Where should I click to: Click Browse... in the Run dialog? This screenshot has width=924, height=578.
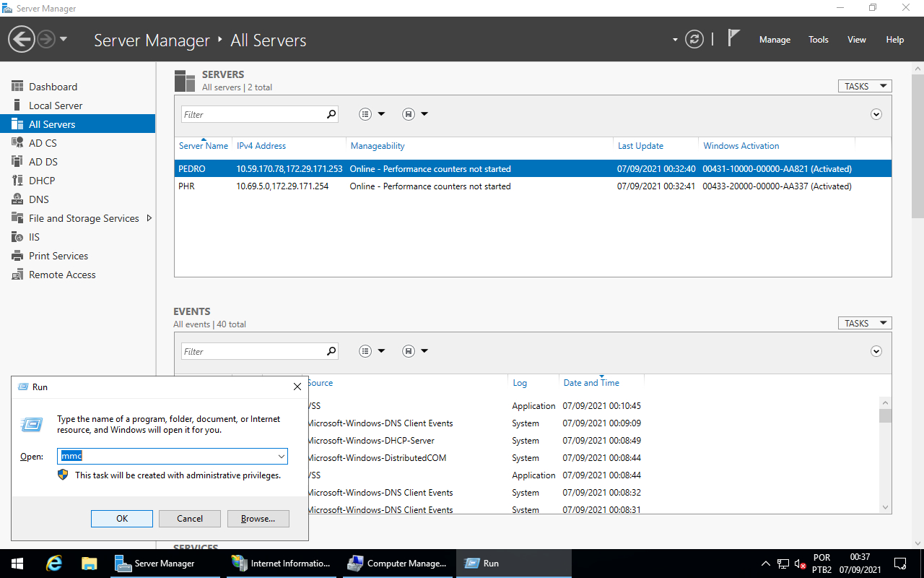[x=258, y=519]
